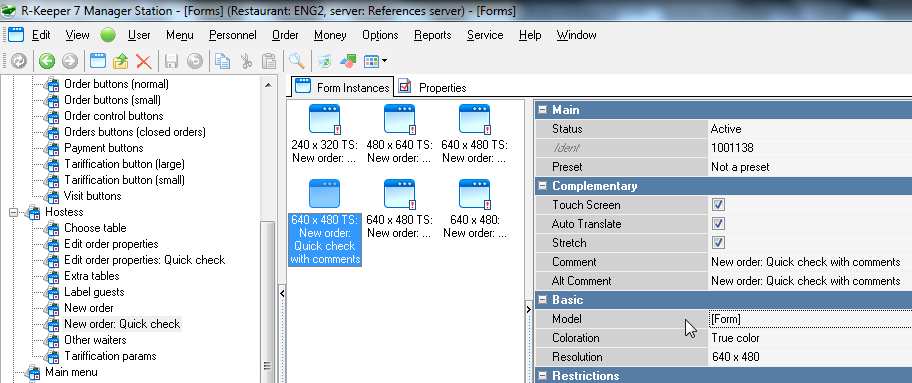Click the green status indicator in menu bar
This screenshot has height=383, width=912.
click(x=108, y=35)
